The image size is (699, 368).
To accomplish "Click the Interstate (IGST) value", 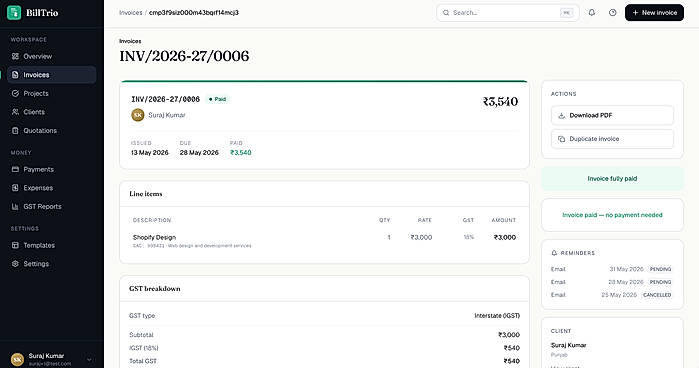I will 497,316.
